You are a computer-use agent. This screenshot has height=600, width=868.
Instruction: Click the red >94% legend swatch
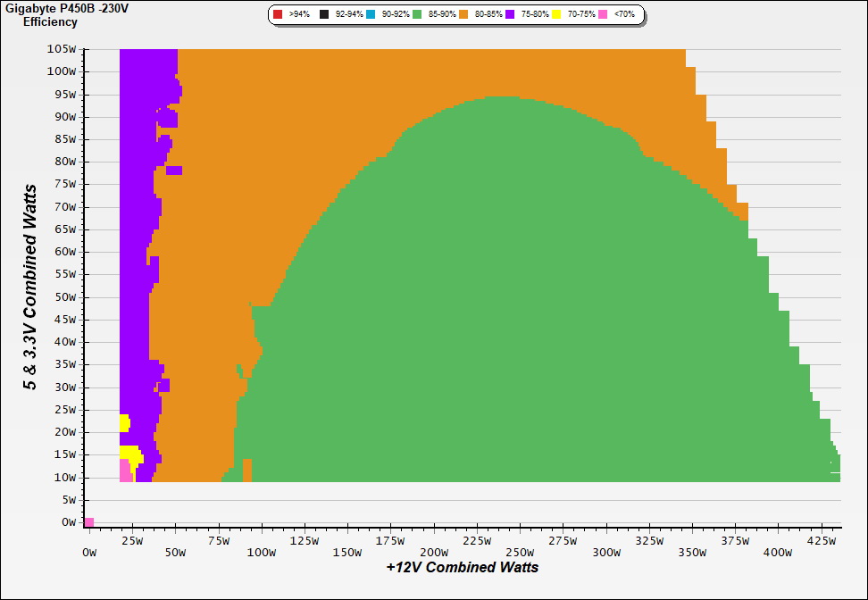click(x=278, y=15)
